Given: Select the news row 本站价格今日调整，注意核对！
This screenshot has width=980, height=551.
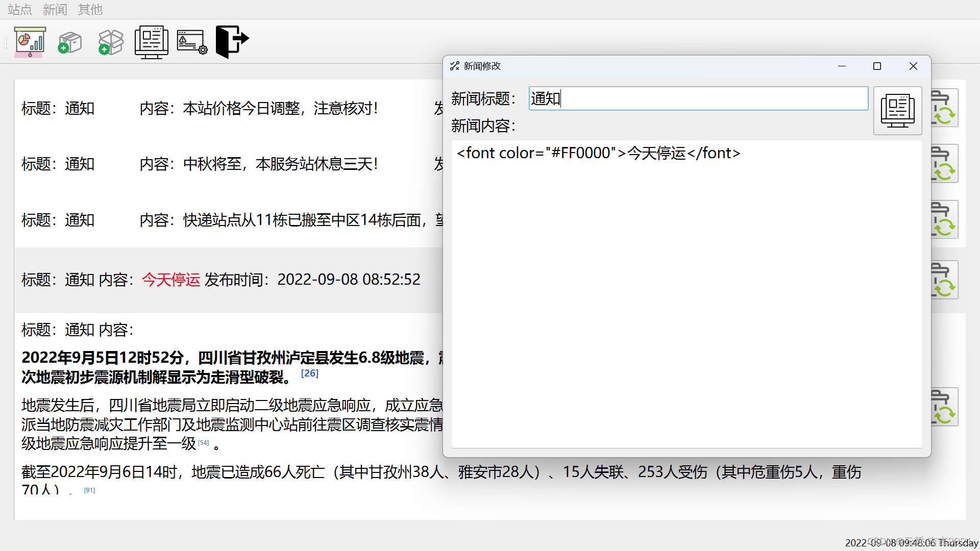Looking at the screenshot, I should click(x=229, y=108).
